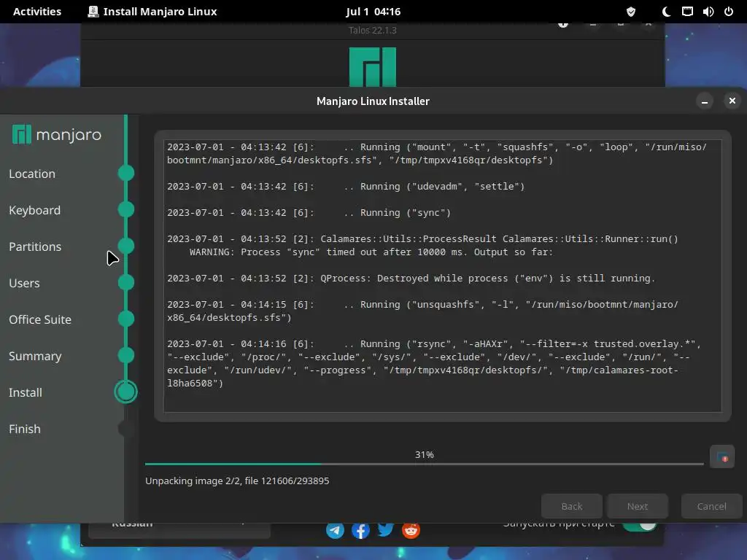Click the Install step progress circle
The image size is (747, 560).
tap(125, 392)
